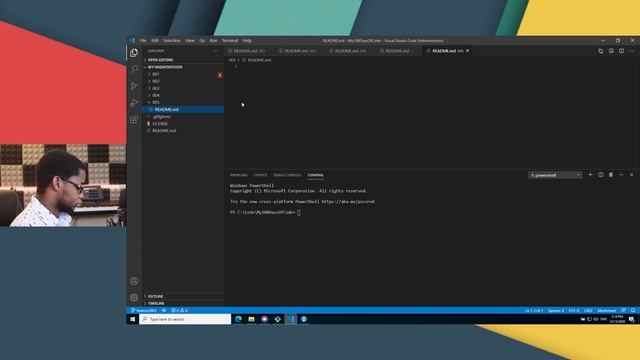Viewport: 640px width, 360px height.
Task: Open the Windows Start menu
Action: 133,319
